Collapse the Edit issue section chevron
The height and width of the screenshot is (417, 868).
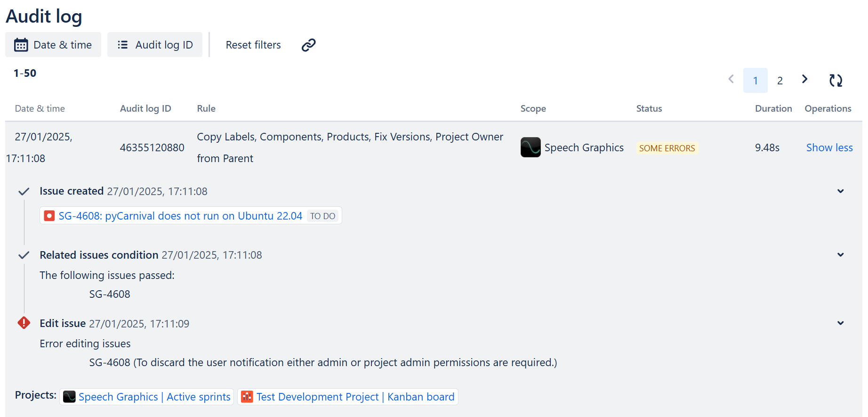pyautogui.click(x=841, y=323)
